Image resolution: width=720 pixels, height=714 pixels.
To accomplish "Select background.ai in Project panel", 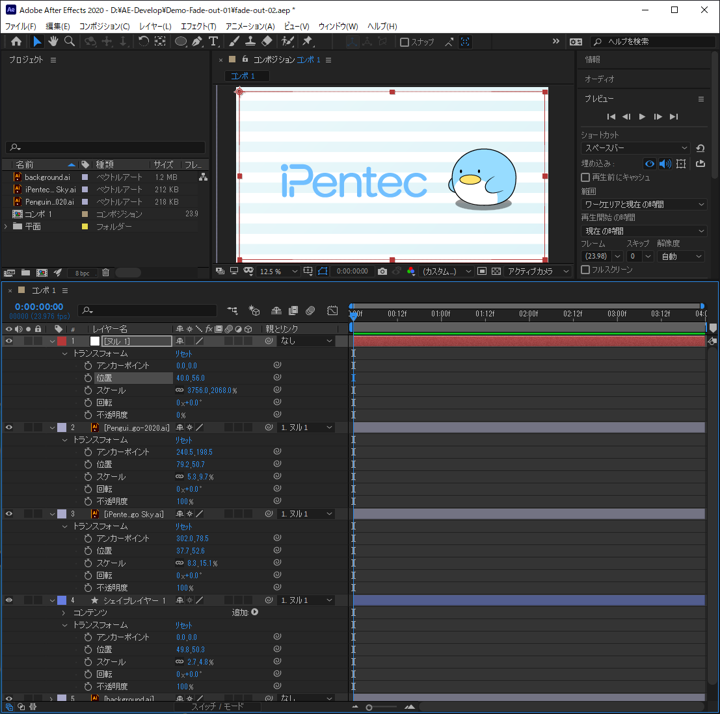I will (48, 177).
